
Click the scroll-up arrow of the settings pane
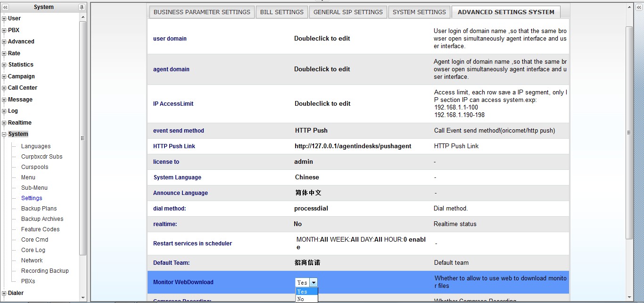(629, 8)
